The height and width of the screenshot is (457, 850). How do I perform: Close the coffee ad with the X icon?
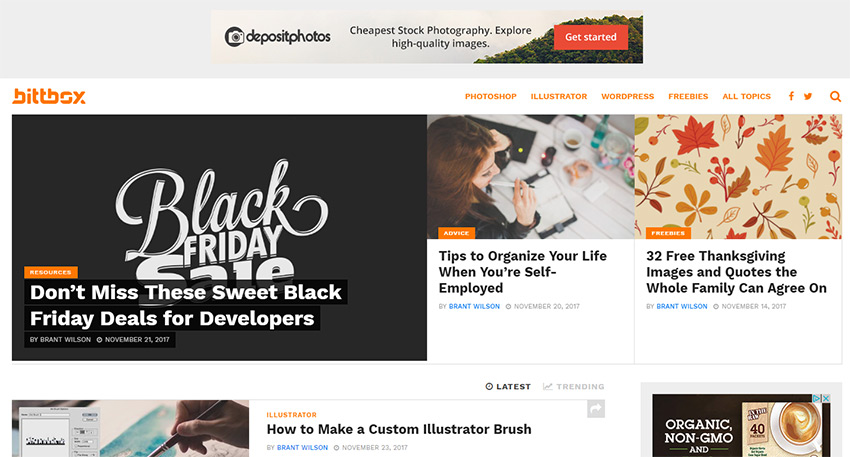click(x=826, y=398)
